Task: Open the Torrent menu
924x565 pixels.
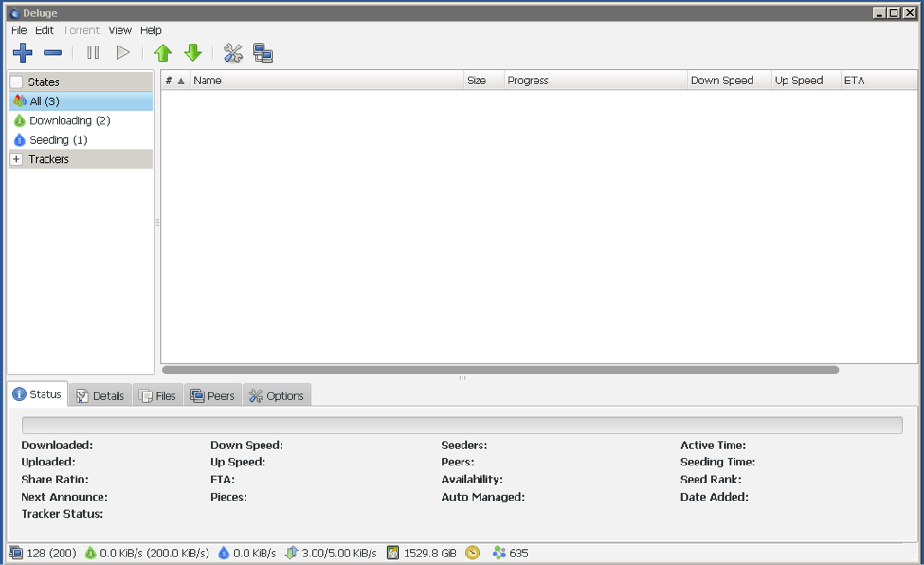Action: pyautogui.click(x=82, y=30)
